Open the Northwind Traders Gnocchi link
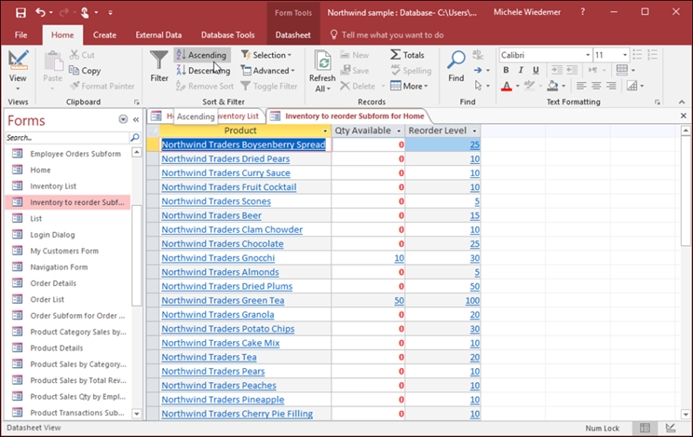 218,258
